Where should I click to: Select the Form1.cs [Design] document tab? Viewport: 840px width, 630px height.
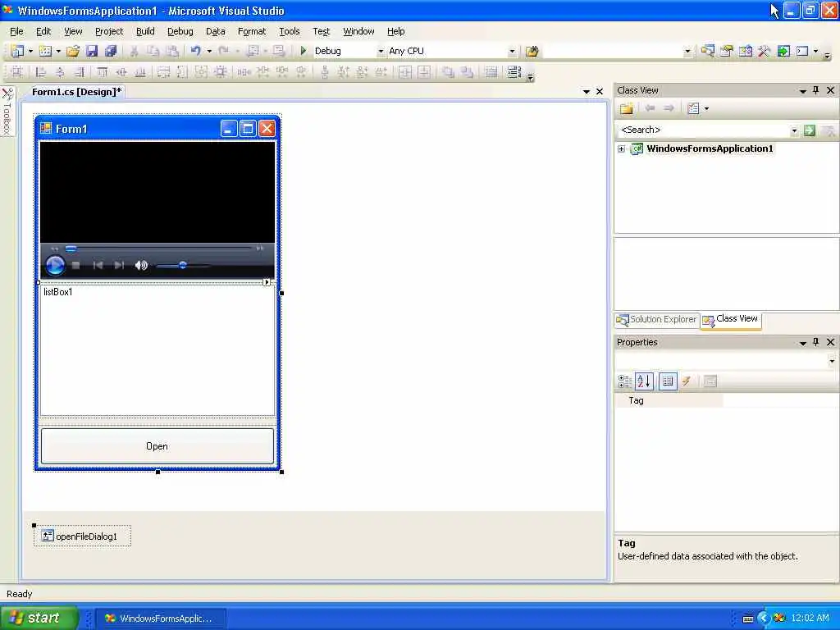pos(76,92)
